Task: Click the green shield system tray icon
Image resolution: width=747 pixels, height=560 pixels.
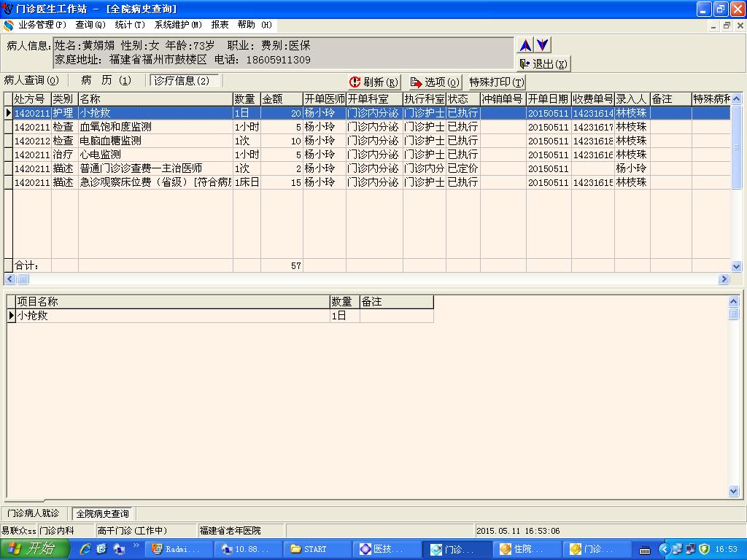Action: 704,549
